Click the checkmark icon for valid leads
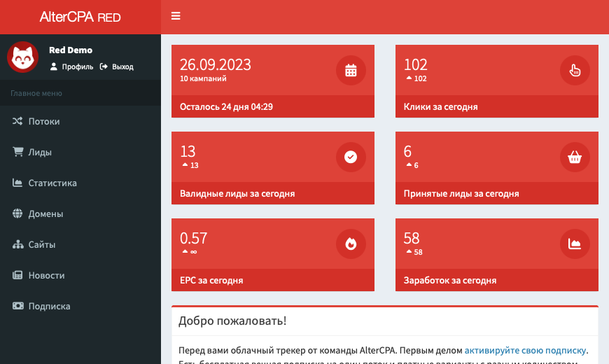This screenshot has width=609, height=364. click(x=351, y=157)
